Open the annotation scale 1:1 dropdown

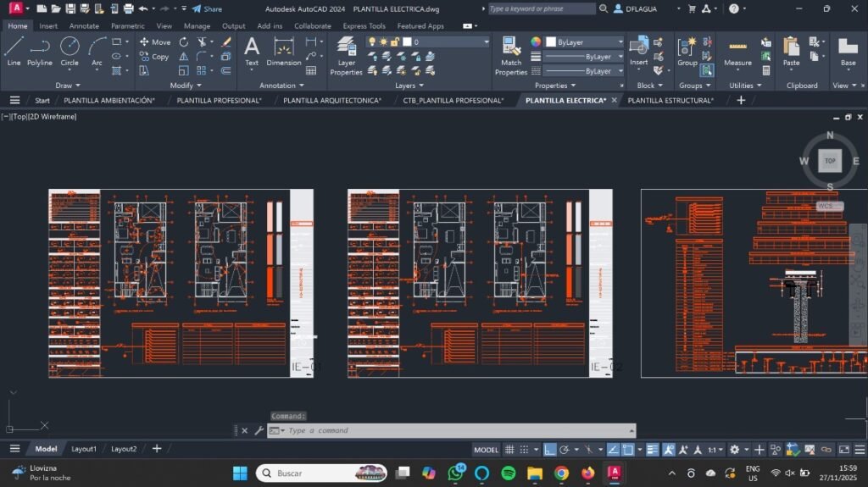click(716, 450)
